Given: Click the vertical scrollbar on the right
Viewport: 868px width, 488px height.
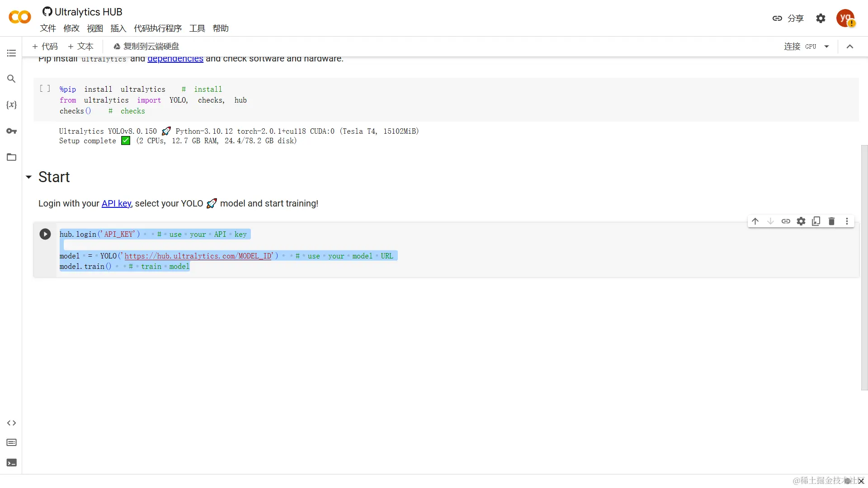Looking at the screenshot, I should pyautogui.click(x=864, y=267).
